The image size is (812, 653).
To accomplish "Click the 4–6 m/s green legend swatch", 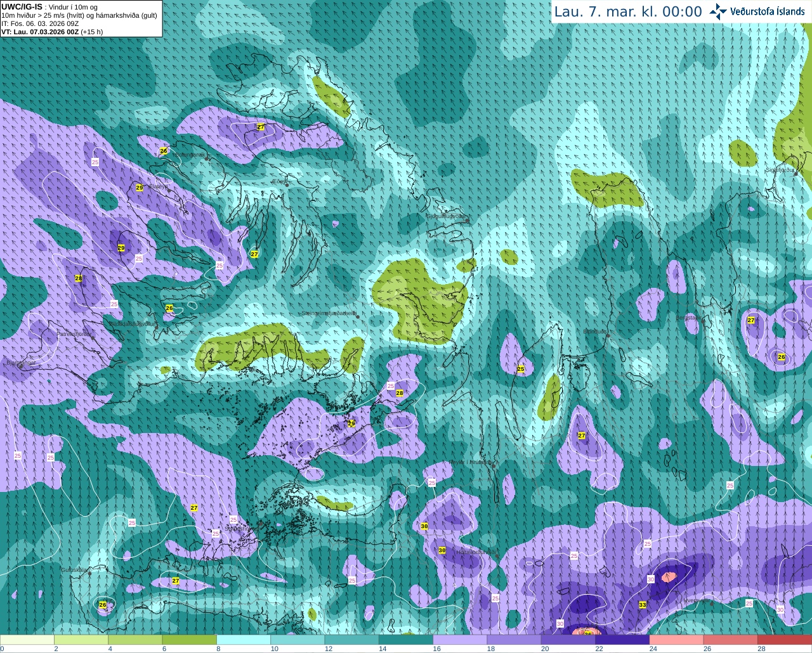I will click(135, 640).
